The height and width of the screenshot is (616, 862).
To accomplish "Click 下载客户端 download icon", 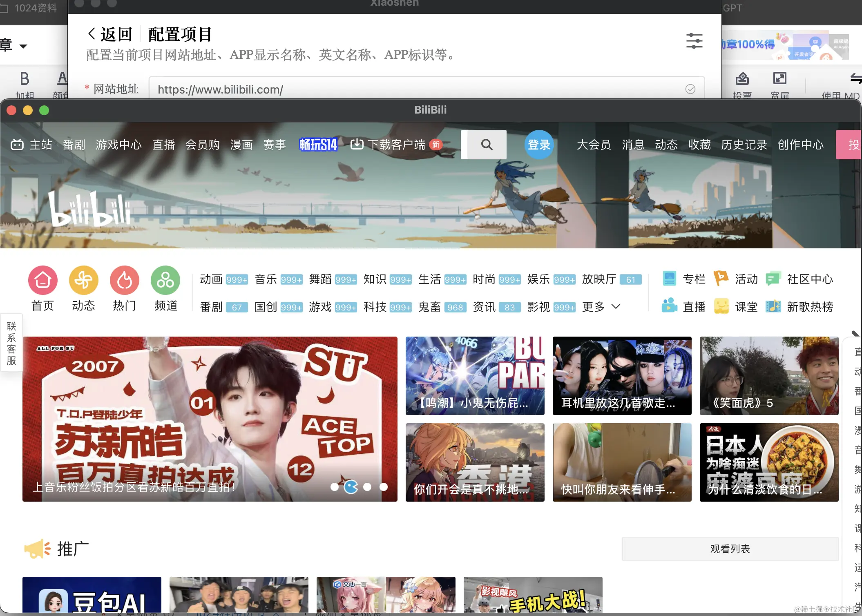I will tap(357, 144).
